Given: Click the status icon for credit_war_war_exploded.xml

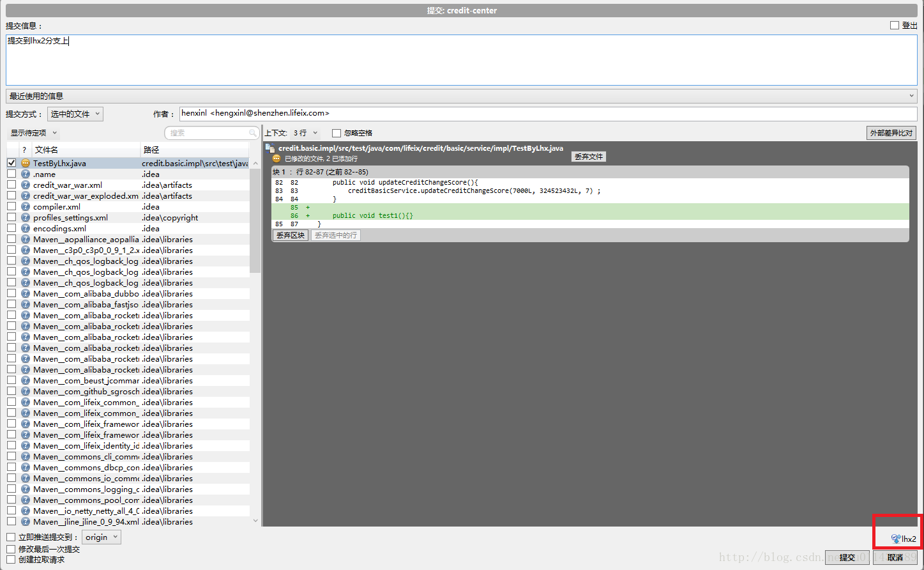Looking at the screenshot, I should (26, 196).
